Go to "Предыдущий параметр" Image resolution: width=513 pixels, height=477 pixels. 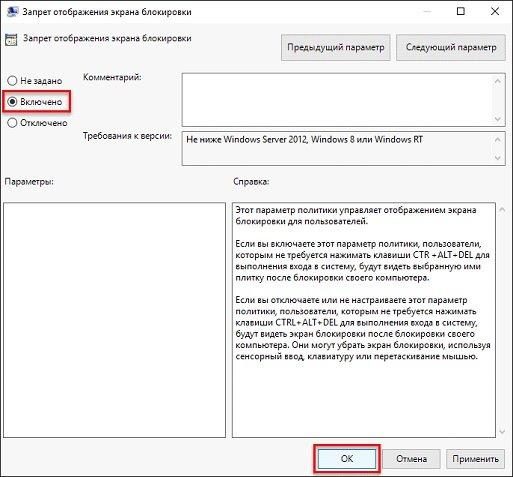(336, 47)
